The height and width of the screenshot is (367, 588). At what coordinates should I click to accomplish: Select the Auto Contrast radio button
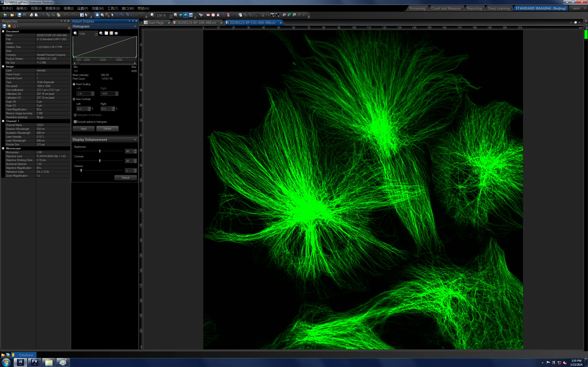[74, 99]
